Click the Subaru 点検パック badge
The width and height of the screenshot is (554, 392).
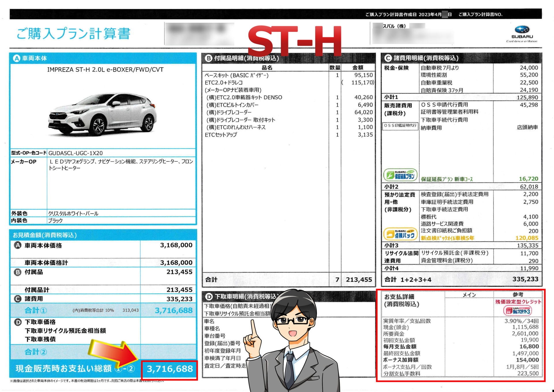pyautogui.click(x=400, y=234)
